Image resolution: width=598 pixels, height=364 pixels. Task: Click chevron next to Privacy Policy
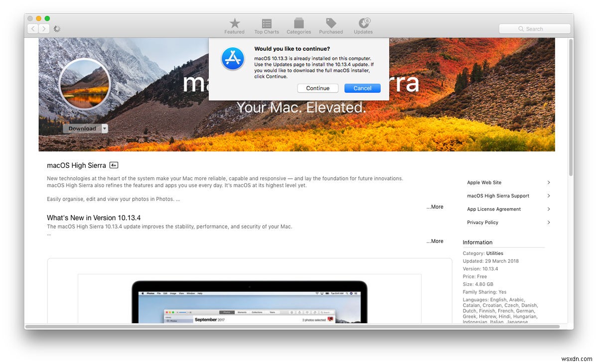pyautogui.click(x=549, y=223)
